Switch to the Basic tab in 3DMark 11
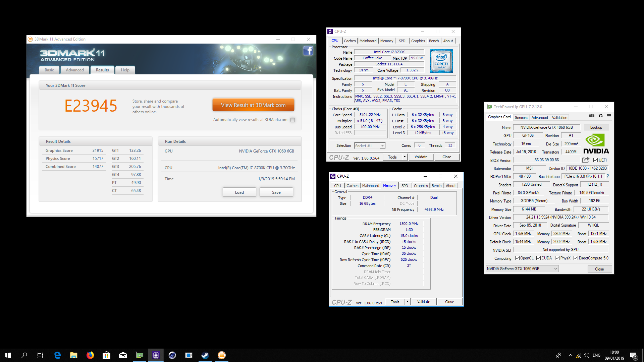 tap(49, 70)
